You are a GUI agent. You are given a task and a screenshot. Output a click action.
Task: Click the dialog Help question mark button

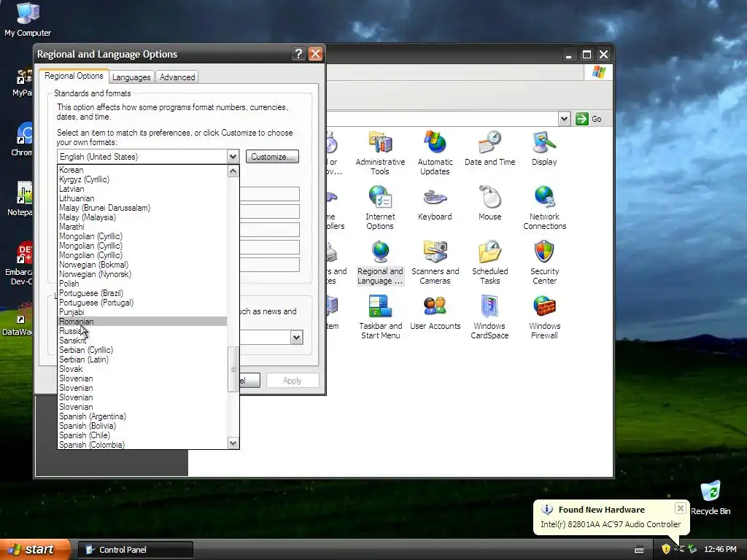click(298, 54)
